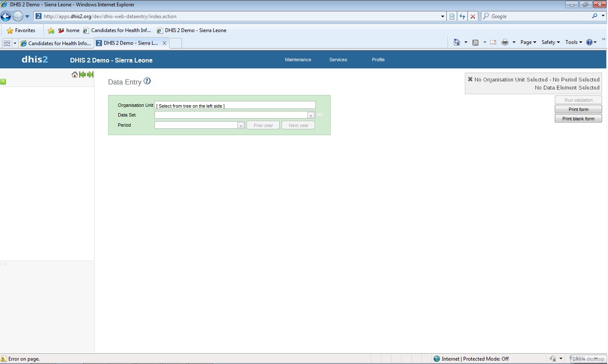Click the green search icon in left panel
Screen dimensions: 608x364
tap(3, 81)
